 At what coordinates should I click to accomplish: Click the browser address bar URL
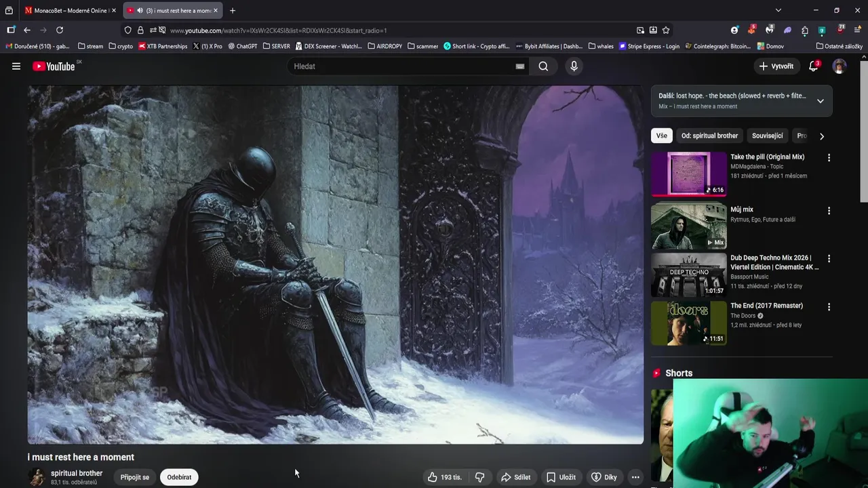[278, 30]
